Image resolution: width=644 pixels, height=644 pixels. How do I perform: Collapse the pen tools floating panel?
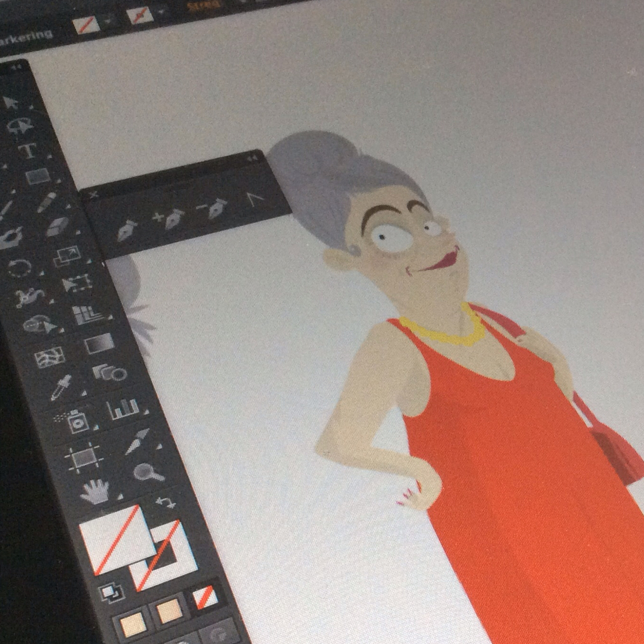[253, 158]
